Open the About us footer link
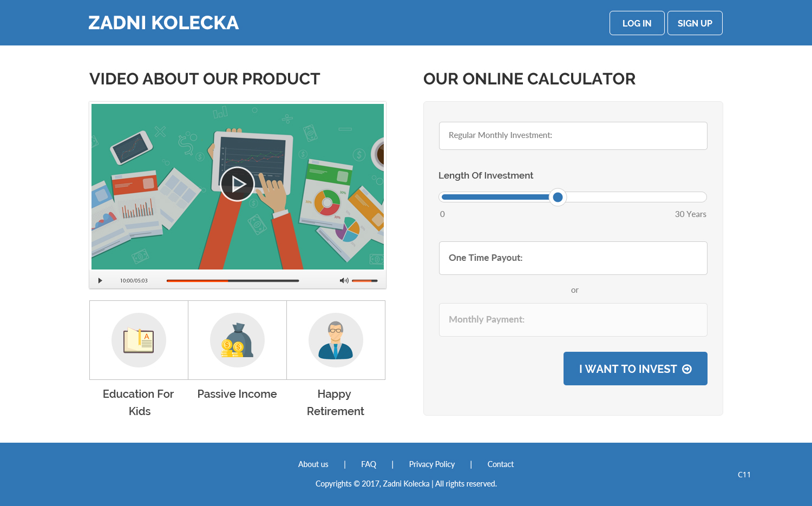 pos(313,464)
